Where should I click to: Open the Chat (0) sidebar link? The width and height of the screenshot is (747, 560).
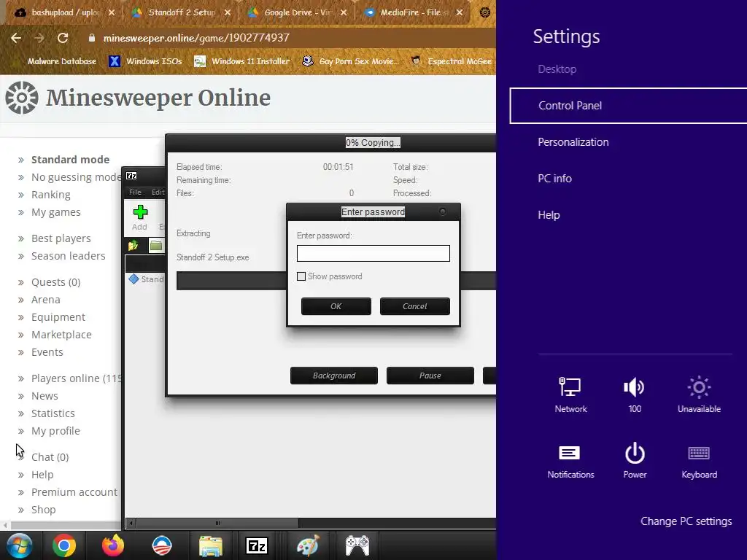point(50,457)
